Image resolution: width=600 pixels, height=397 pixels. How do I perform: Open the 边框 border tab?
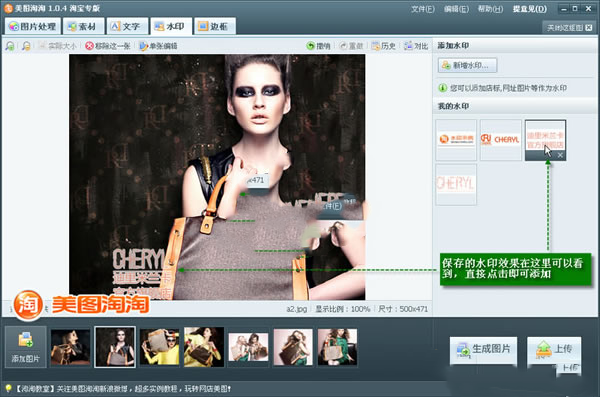click(214, 26)
